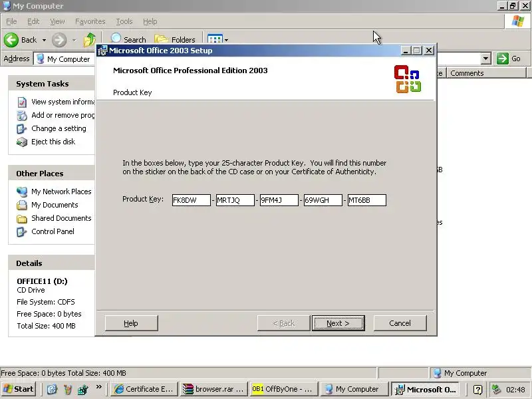532x399 pixels.
Task: Minimize the Office 2003 Setup dialog
Action: pos(406,51)
